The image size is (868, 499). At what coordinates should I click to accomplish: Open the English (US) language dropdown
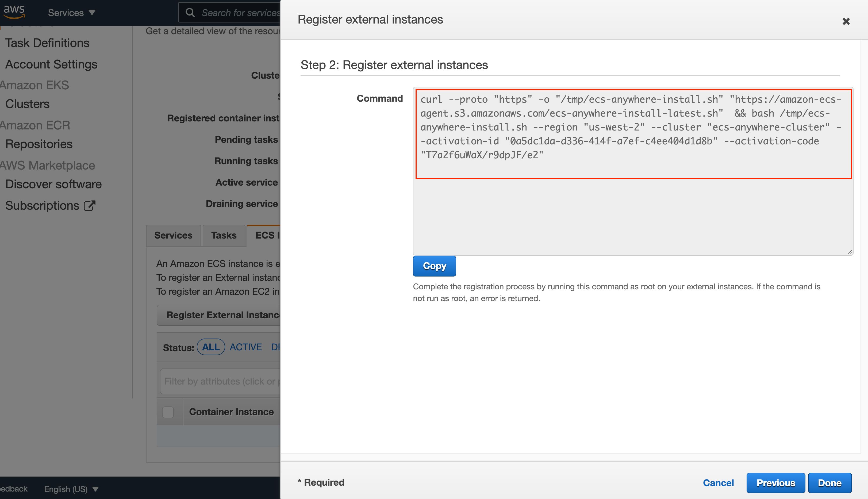click(x=71, y=489)
